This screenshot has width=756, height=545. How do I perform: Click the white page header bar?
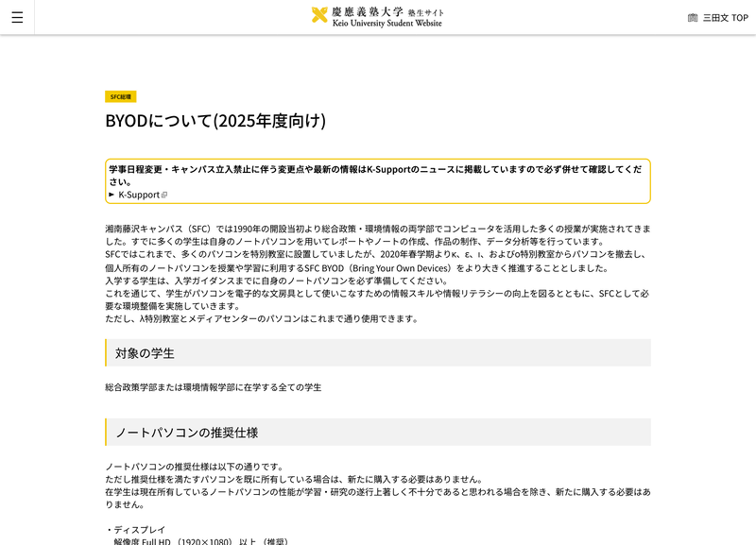[567, 16]
